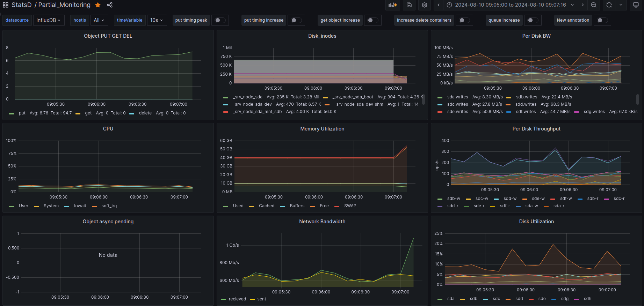Open dashboard settings gear

(425, 5)
